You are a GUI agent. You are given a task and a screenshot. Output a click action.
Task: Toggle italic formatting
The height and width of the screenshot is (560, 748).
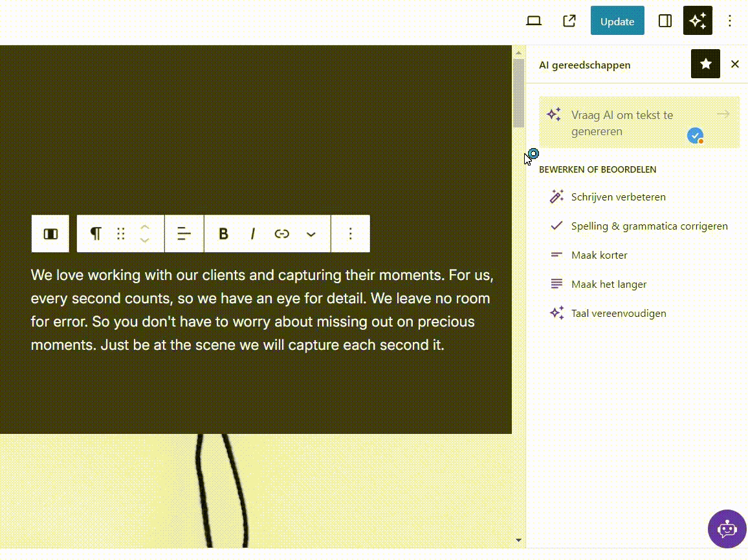coord(253,233)
